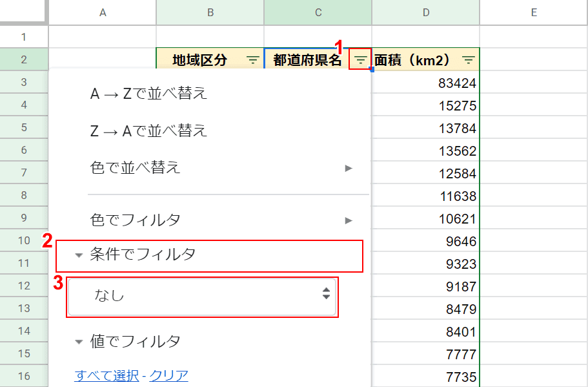Select row 1 header
Image resolution: width=588 pixels, height=387 pixels.
click(x=24, y=37)
